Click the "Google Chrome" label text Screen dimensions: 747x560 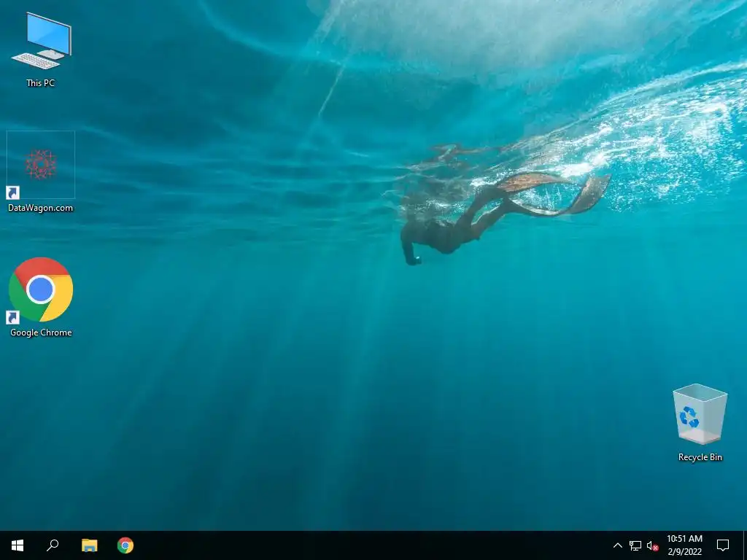[x=41, y=332]
